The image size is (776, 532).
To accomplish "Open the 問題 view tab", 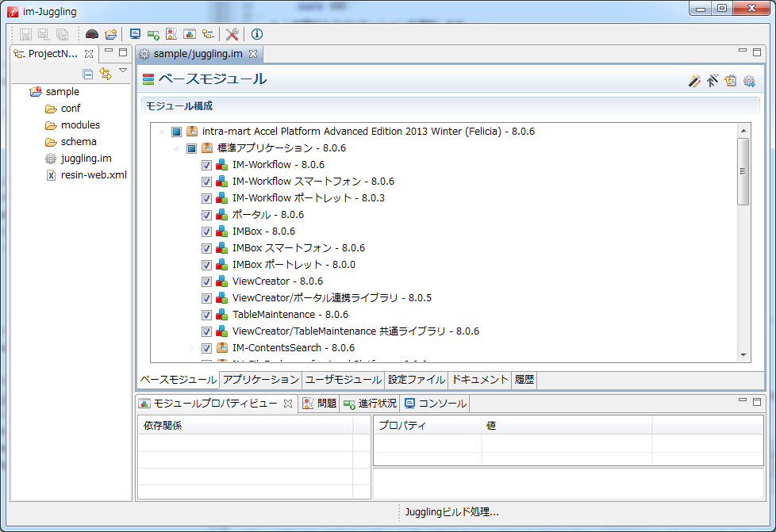I will click(320, 404).
